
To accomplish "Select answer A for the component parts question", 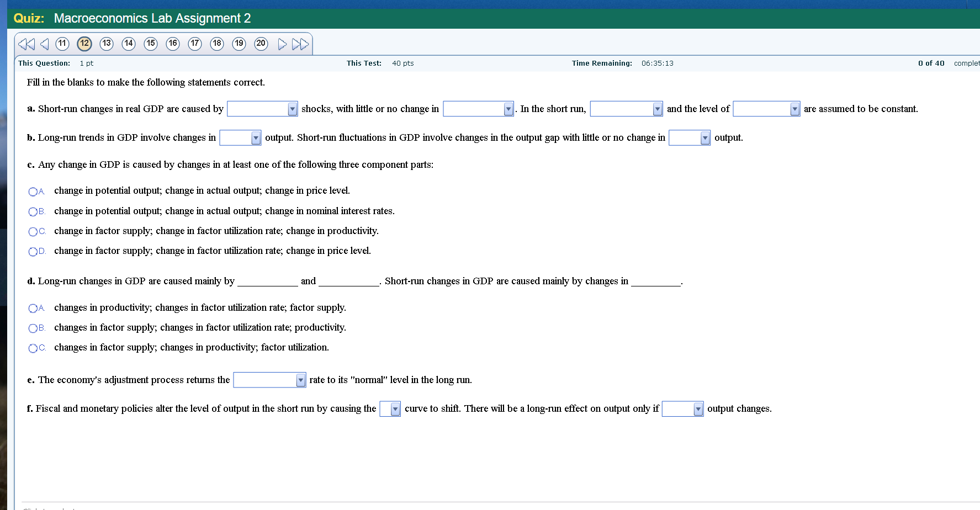I will click(33, 191).
